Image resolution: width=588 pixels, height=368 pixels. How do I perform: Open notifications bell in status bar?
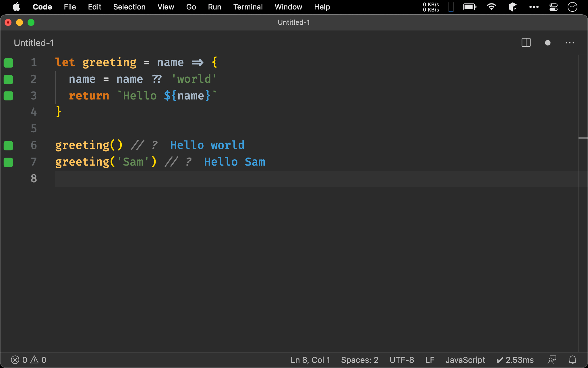pyautogui.click(x=572, y=360)
